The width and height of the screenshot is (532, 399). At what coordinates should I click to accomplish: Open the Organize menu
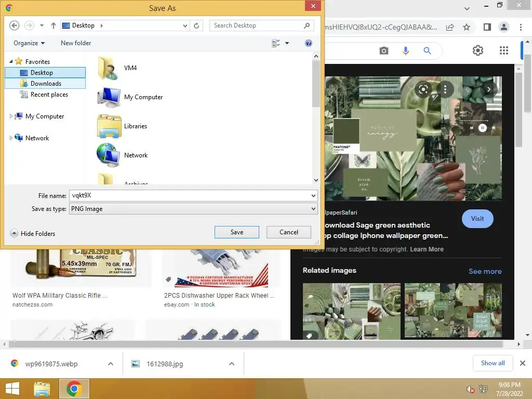(x=29, y=43)
